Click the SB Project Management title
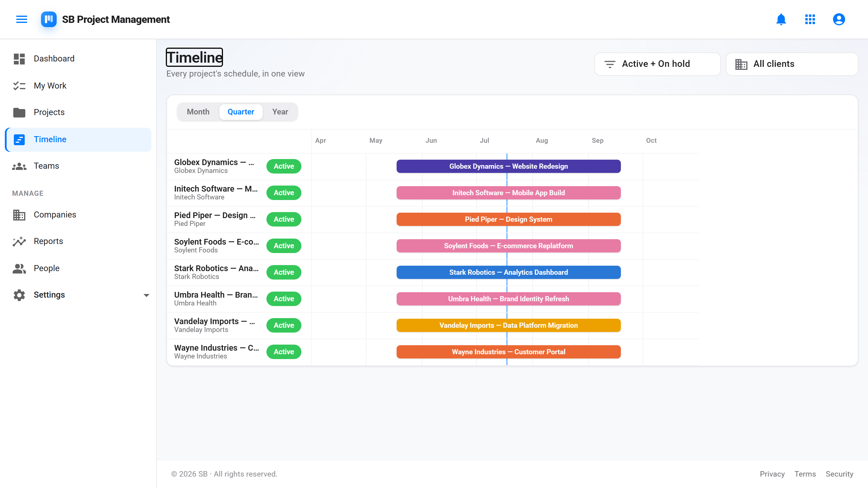 pyautogui.click(x=116, y=19)
